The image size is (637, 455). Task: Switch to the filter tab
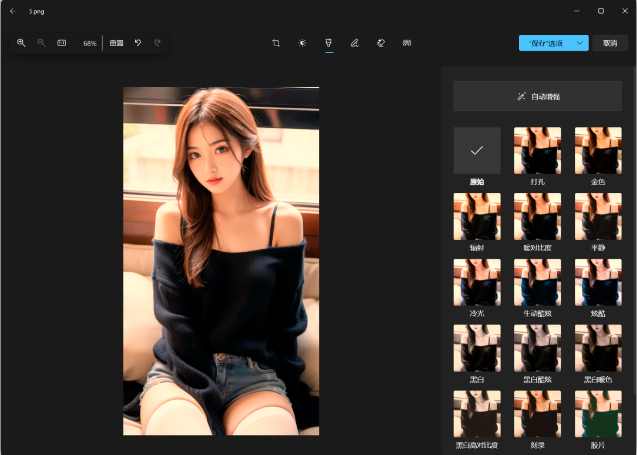click(x=328, y=43)
